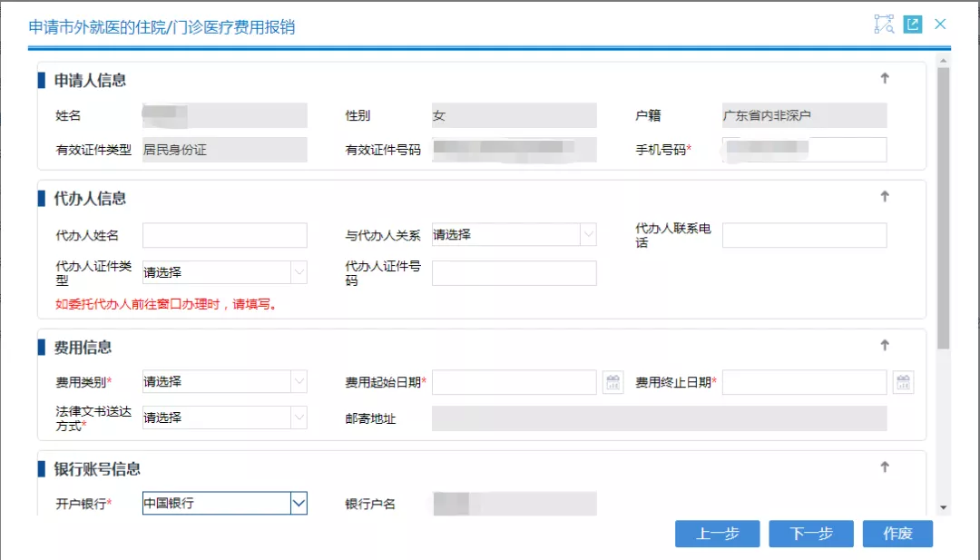Click the 上一步 button

pos(717,534)
